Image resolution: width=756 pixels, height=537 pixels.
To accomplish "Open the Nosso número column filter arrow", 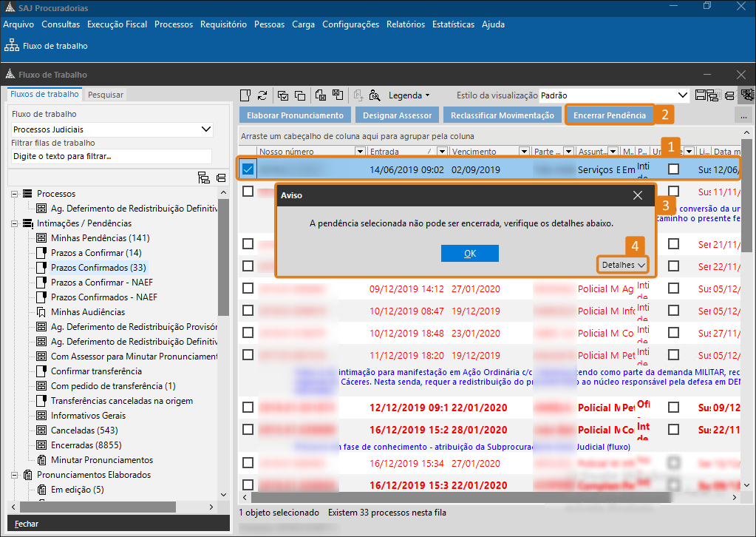I will (360, 152).
